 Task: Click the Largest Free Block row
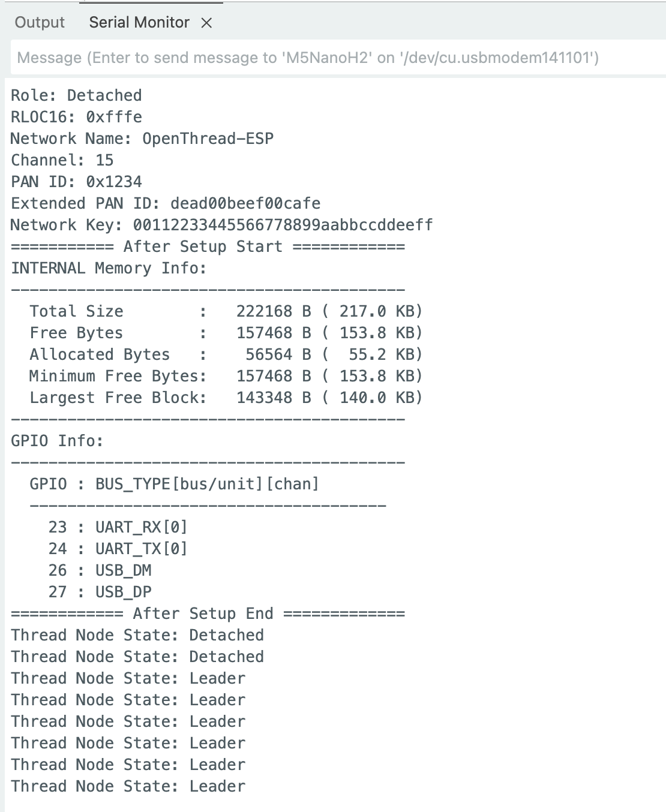coord(226,398)
